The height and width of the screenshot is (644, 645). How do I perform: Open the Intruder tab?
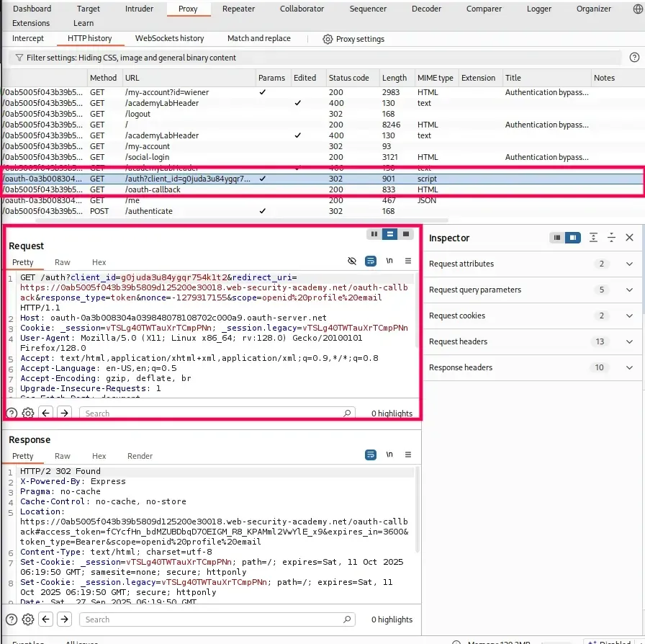point(139,9)
